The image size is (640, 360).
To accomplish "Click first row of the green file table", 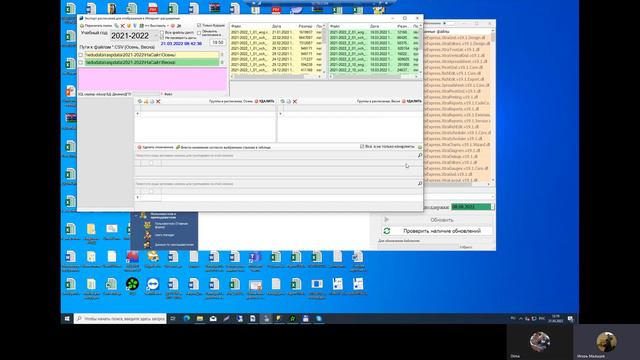I will click(374, 32).
